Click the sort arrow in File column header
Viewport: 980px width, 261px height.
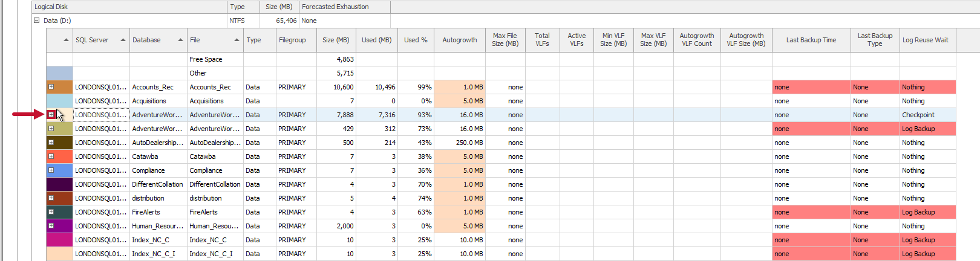[237, 40]
